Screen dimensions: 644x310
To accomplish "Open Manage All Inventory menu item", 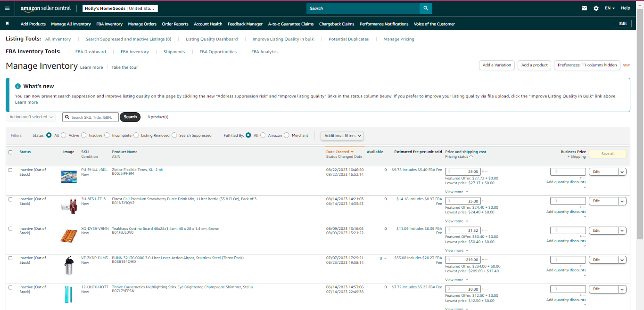I will coord(71,24).
